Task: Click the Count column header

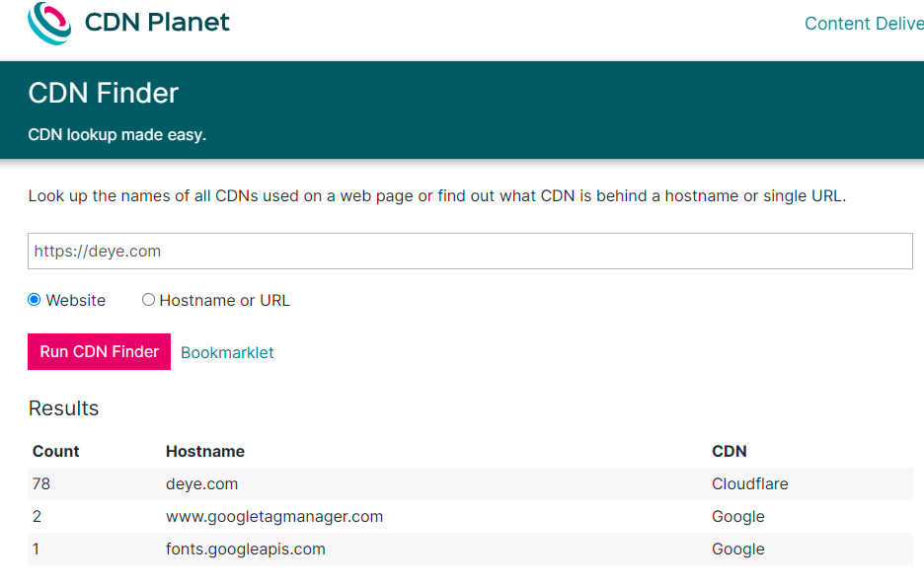Action: [55, 451]
